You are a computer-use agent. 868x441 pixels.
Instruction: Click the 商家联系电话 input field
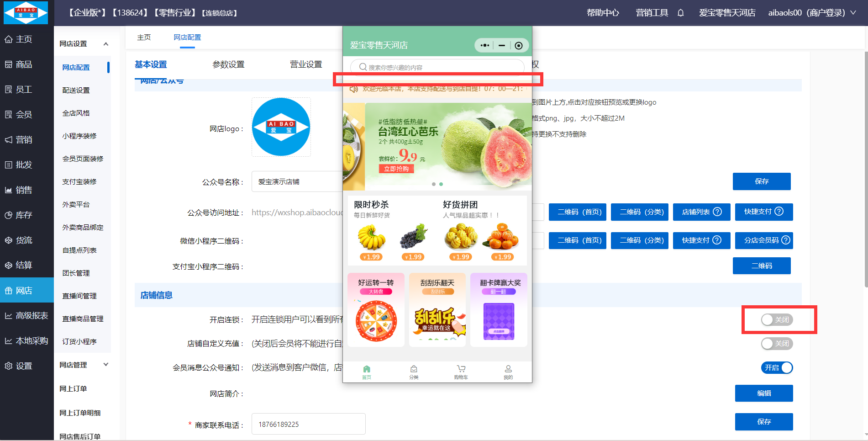[308, 424]
